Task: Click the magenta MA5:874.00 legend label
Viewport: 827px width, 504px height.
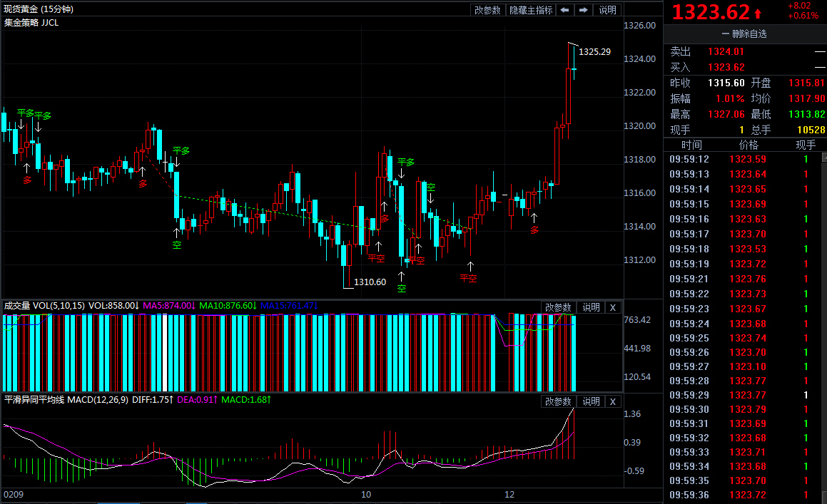Action: pos(168,306)
